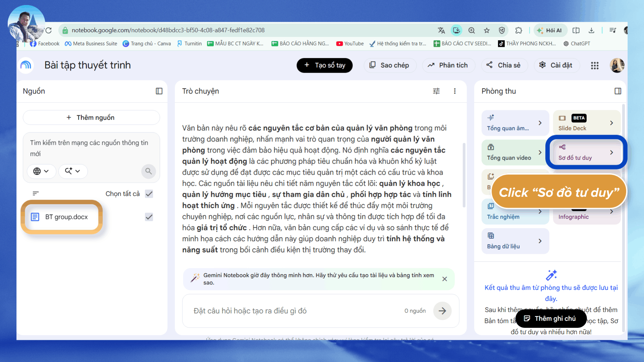Viewport: 644px width, 362px height.
Task: Click the Tạo sổ tay button
Action: click(325, 65)
